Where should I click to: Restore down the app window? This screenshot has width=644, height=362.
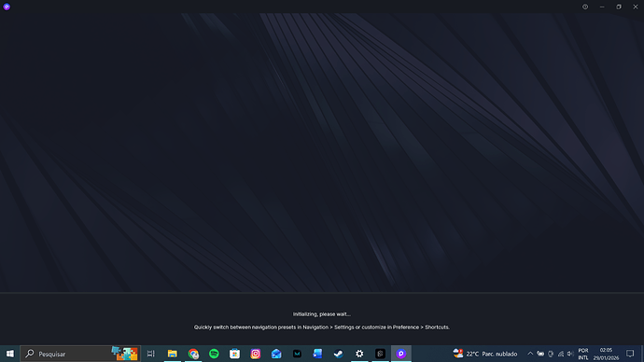pyautogui.click(x=619, y=7)
